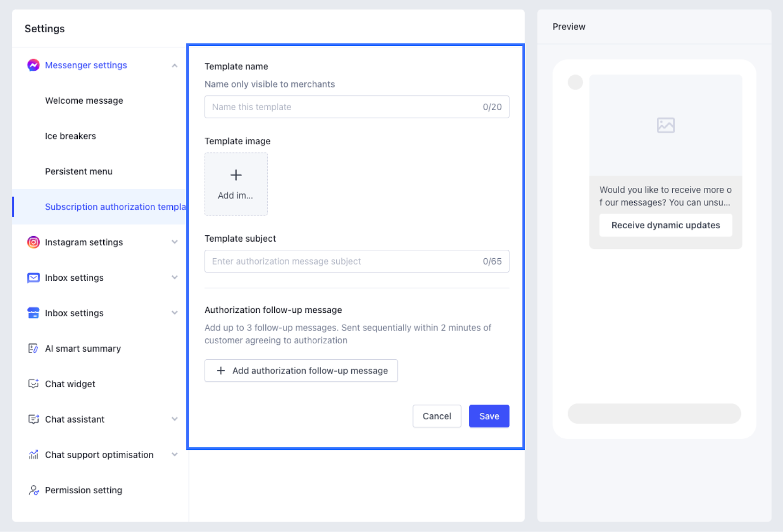783x532 pixels.
Task: Click the Chat widget icon
Action: click(33, 384)
